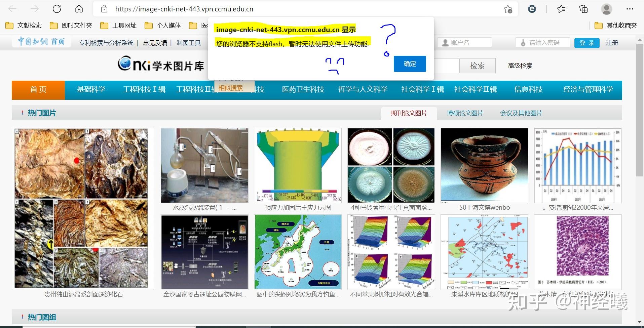The image size is (644, 328).
Task: Click the browser Back arrow
Action: [12, 9]
